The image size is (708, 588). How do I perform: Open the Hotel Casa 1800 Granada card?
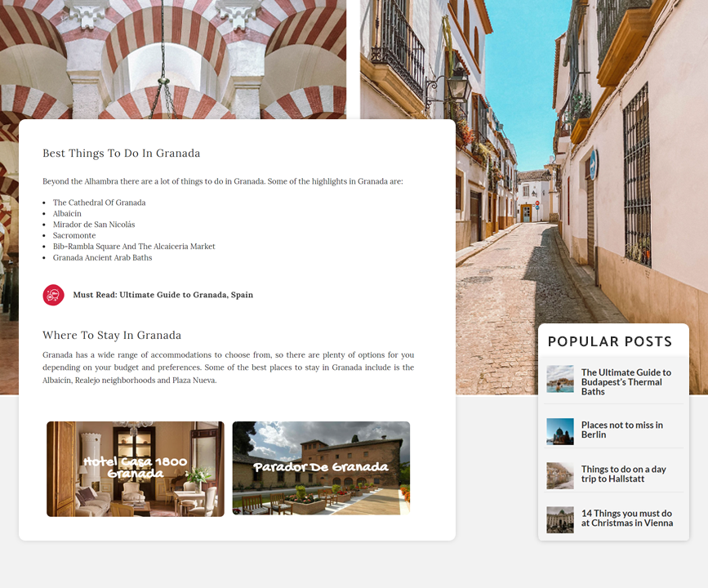[136, 469]
